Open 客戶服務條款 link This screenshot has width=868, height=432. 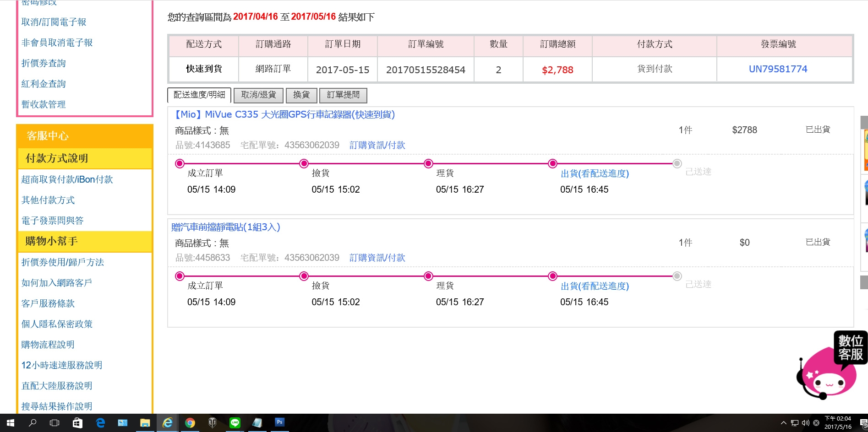tap(48, 303)
